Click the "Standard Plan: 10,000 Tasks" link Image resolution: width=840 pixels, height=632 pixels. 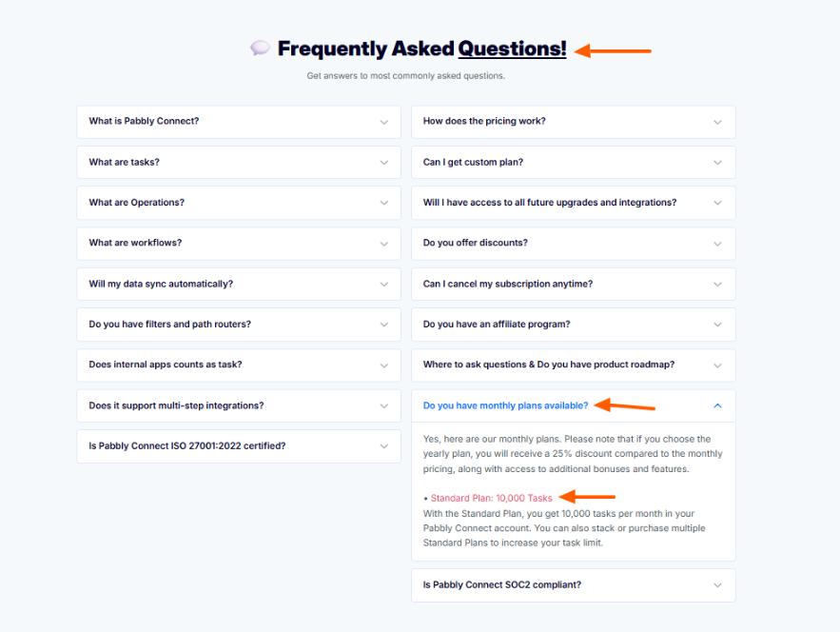click(491, 498)
